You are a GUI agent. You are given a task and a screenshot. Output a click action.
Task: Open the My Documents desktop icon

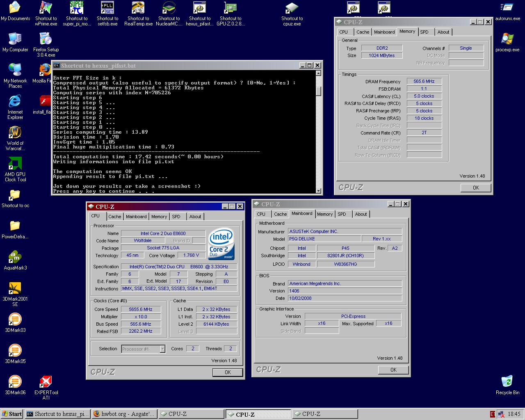[x=15, y=11]
